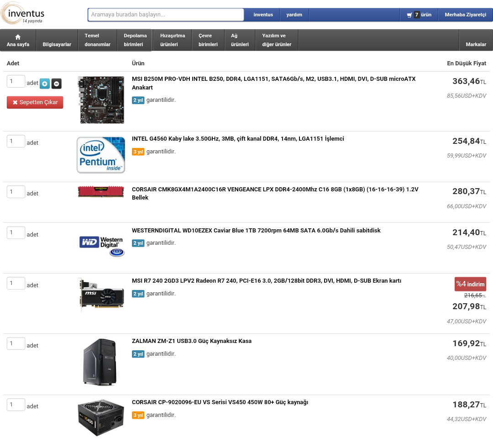Open MSI R7 240 2GD3 LPV2 title
Viewport: 493px width, 448px height.
pos(266,281)
